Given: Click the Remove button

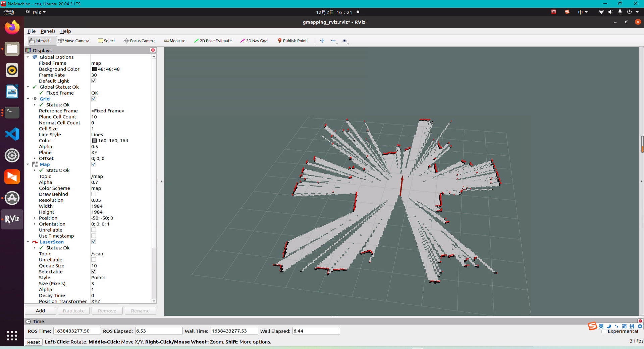Looking at the screenshot, I should click(107, 311).
